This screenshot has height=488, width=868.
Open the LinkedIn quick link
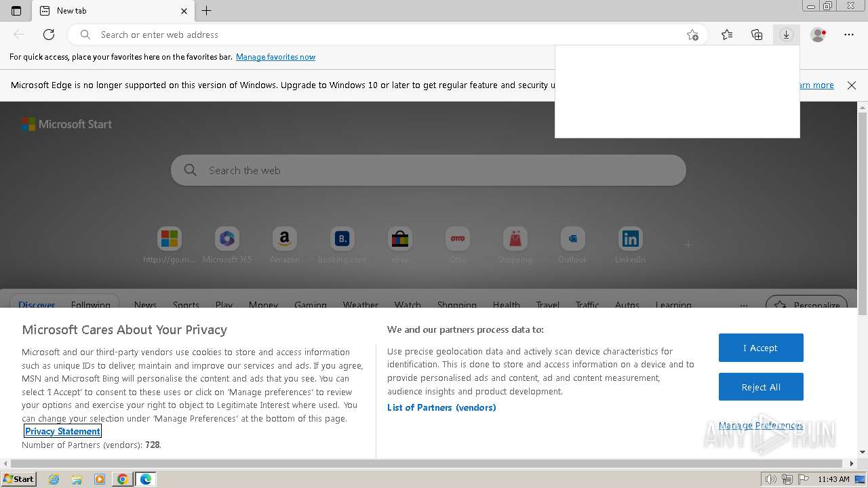(631, 239)
